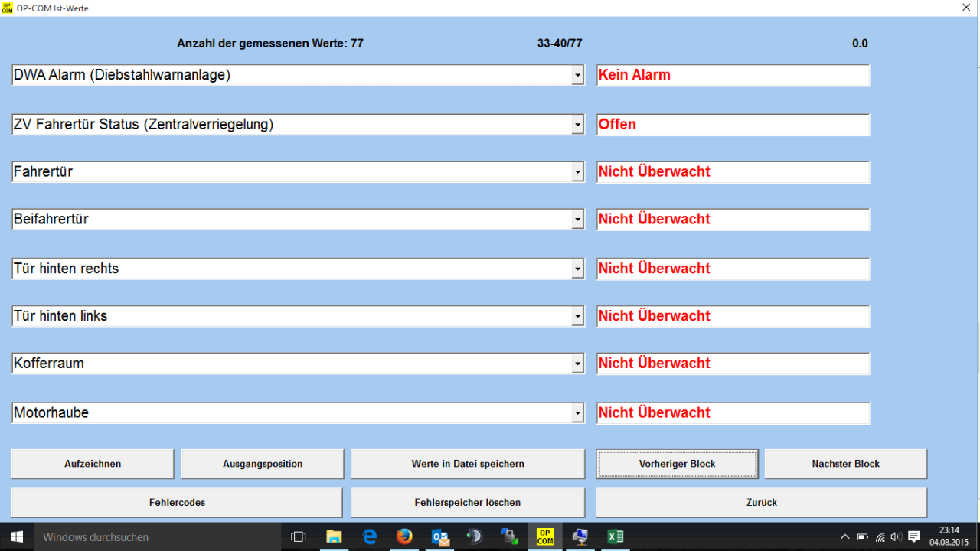Expand the DWA Alarm parameter dropdown
Screen dimensions: 980x551
click(x=578, y=76)
